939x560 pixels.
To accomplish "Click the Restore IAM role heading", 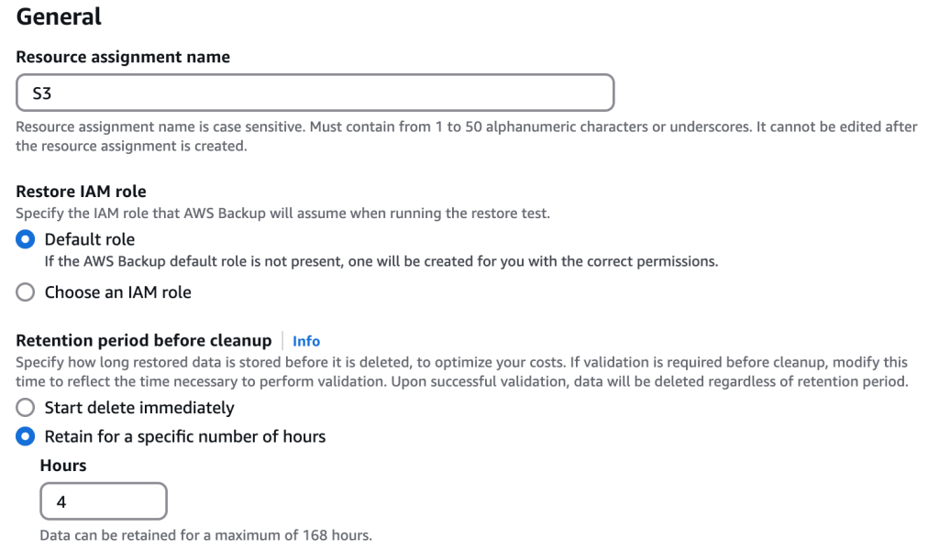I will point(82,191).
